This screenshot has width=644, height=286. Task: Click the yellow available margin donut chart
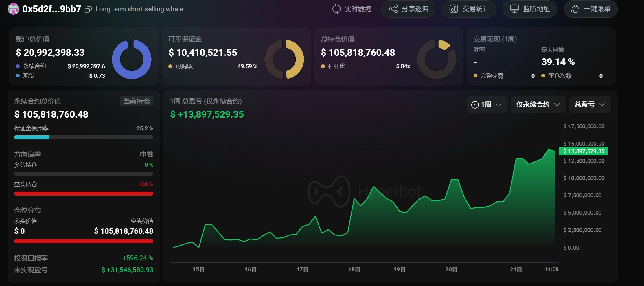[296, 60]
